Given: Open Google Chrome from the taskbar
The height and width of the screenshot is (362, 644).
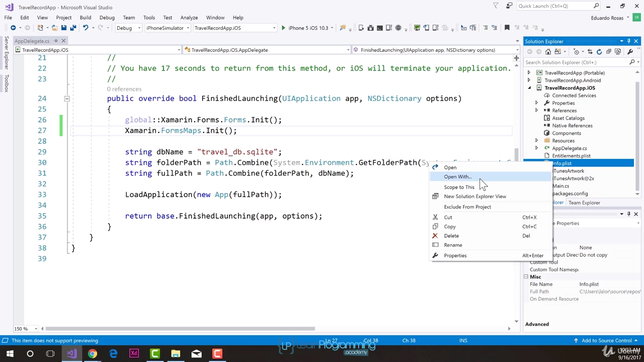Looking at the screenshot, I should 92,354.
